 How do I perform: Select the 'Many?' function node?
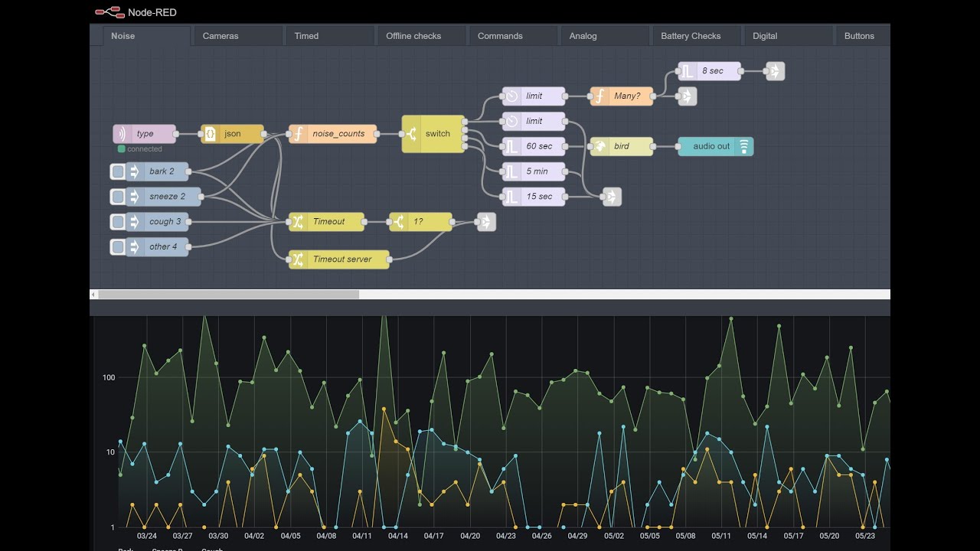pyautogui.click(x=622, y=96)
